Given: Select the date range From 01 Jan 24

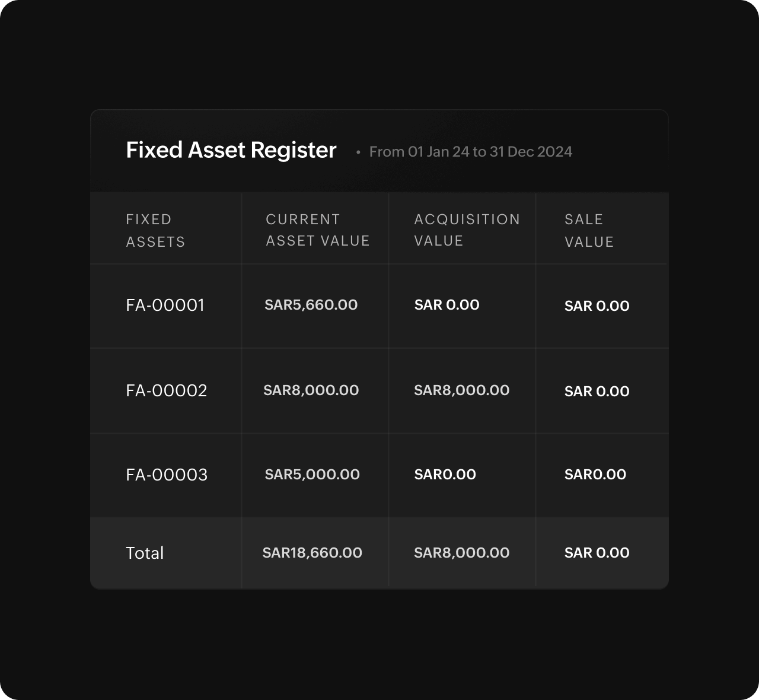Looking at the screenshot, I should (x=470, y=152).
